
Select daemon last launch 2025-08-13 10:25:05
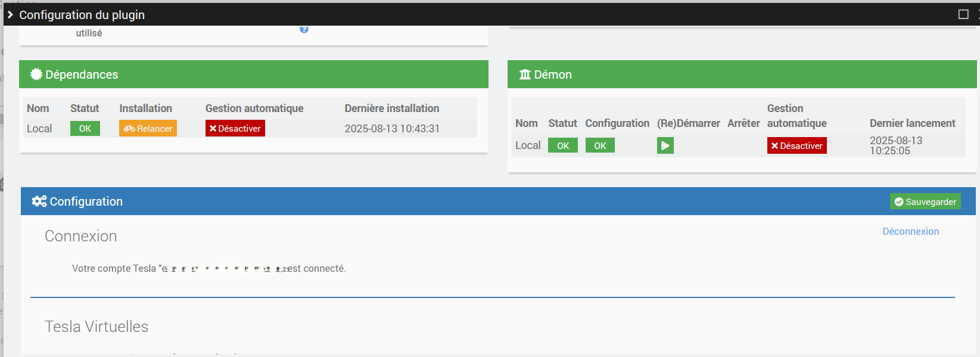(x=896, y=145)
